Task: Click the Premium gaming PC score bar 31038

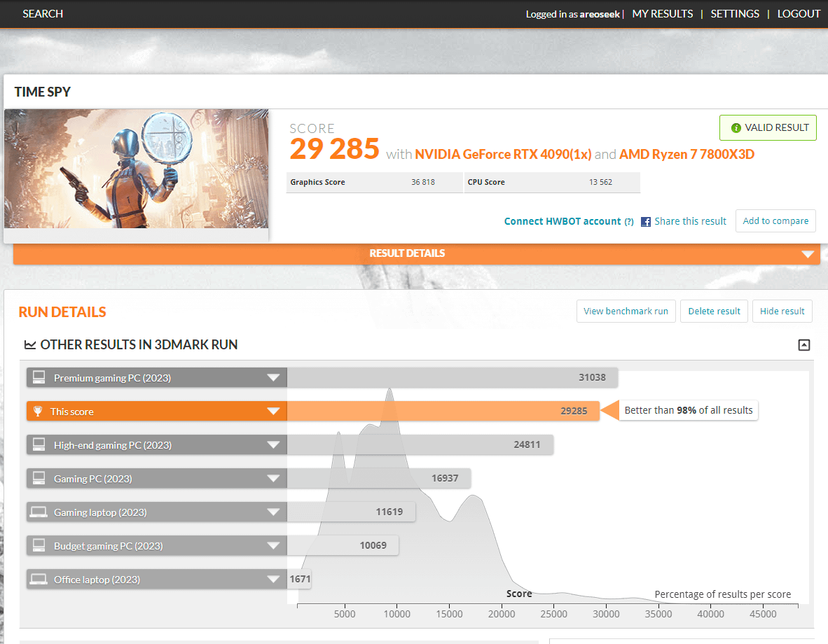Action: coord(453,377)
